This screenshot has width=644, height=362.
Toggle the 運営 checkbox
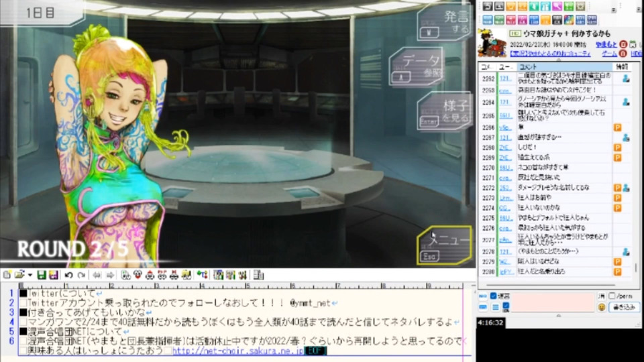[x=493, y=296]
